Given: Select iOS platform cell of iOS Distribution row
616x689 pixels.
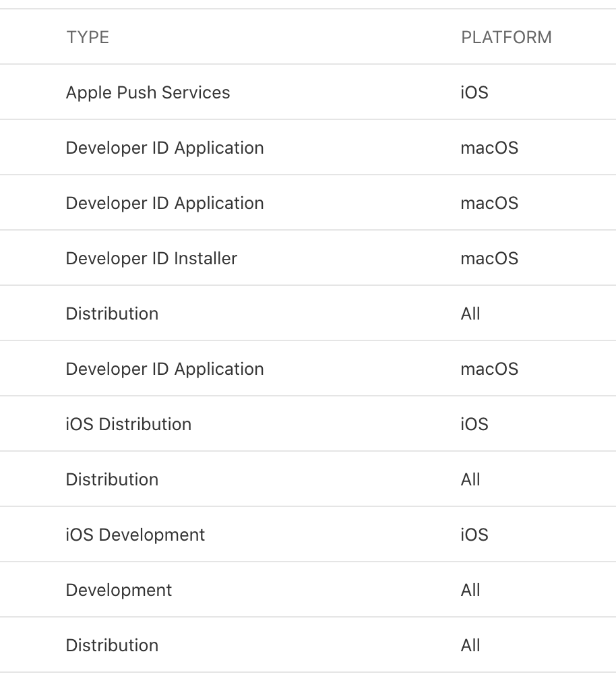Looking at the screenshot, I should click(474, 424).
